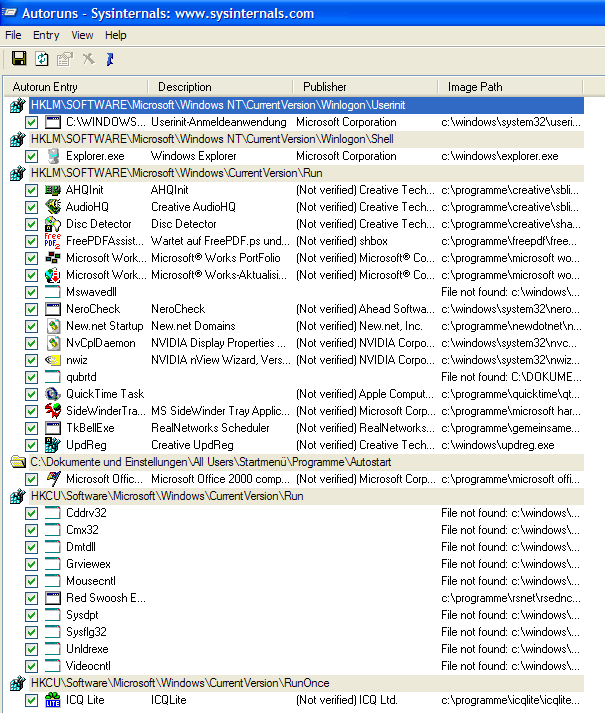Image resolution: width=605 pixels, height=713 pixels.
Task: Select the Unldrexe entry name
Action: 87,649
